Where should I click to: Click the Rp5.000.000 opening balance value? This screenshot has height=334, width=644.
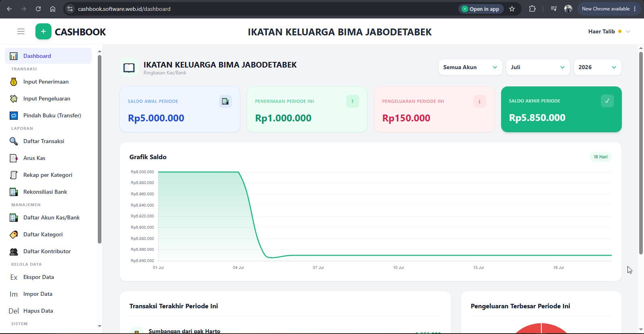[x=156, y=118]
